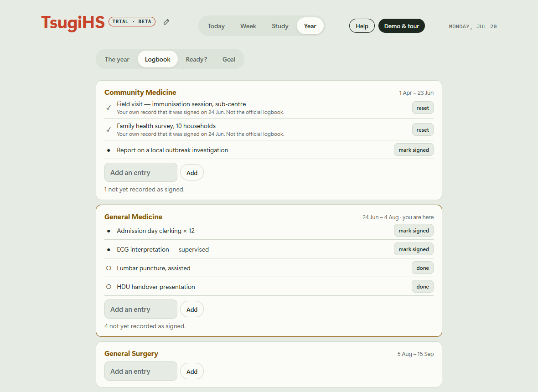Image resolution: width=538 pixels, height=392 pixels.
Task: Click Add button under General Surgery
Action: [x=192, y=371]
